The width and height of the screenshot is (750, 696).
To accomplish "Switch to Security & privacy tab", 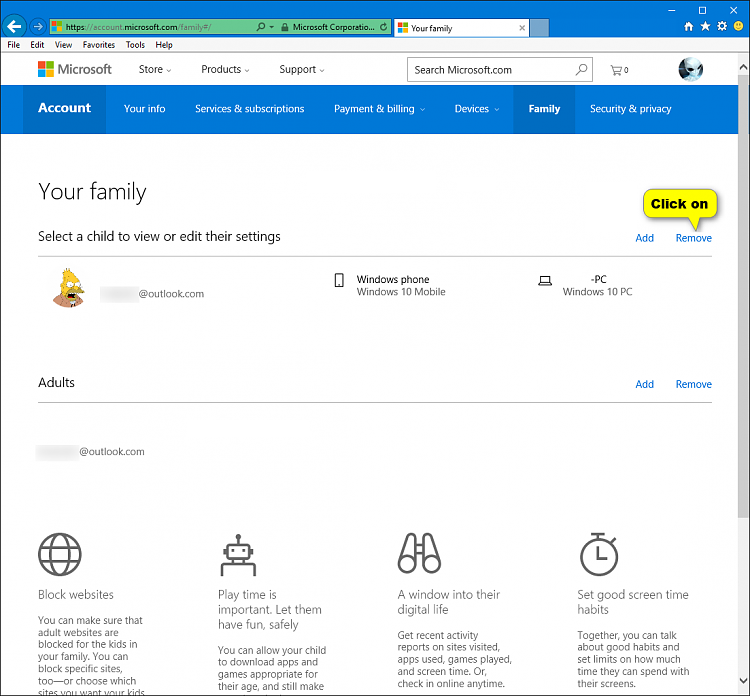I will [630, 109].
